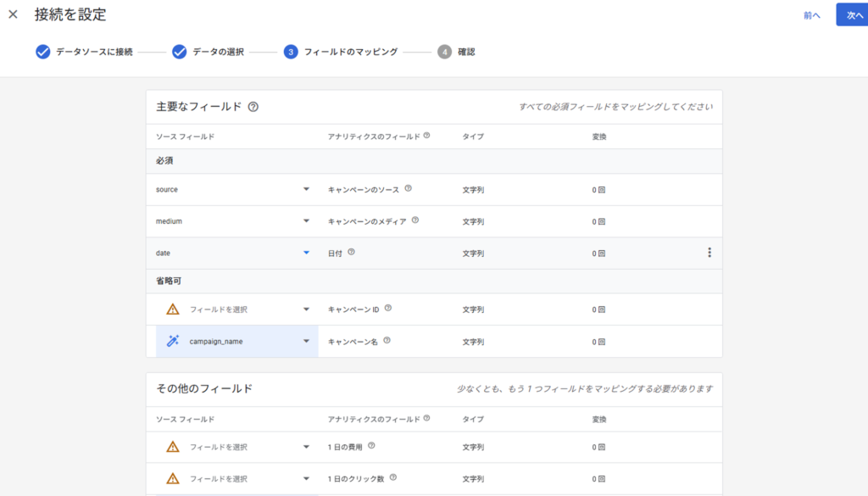
Task: Click help icon next to キャンペーンのソース
Action: (408, 188)
